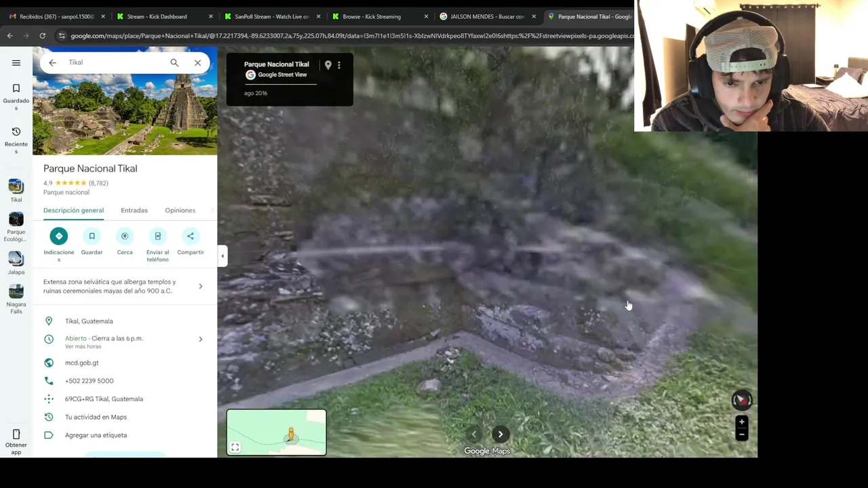Click the Indicaciones directions icon
The width and height of the screenshot is (868, 488).
click(59, 236)
